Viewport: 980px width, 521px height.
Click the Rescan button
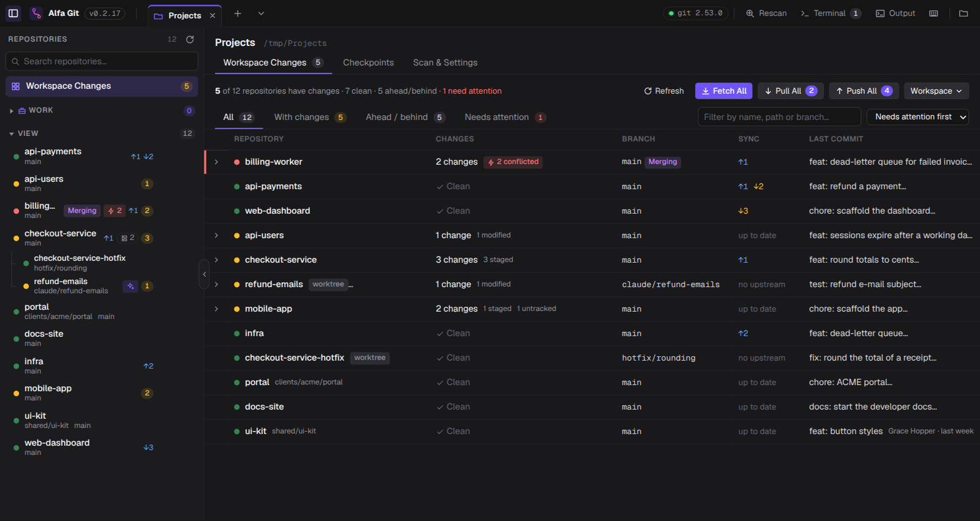(766, 13)
